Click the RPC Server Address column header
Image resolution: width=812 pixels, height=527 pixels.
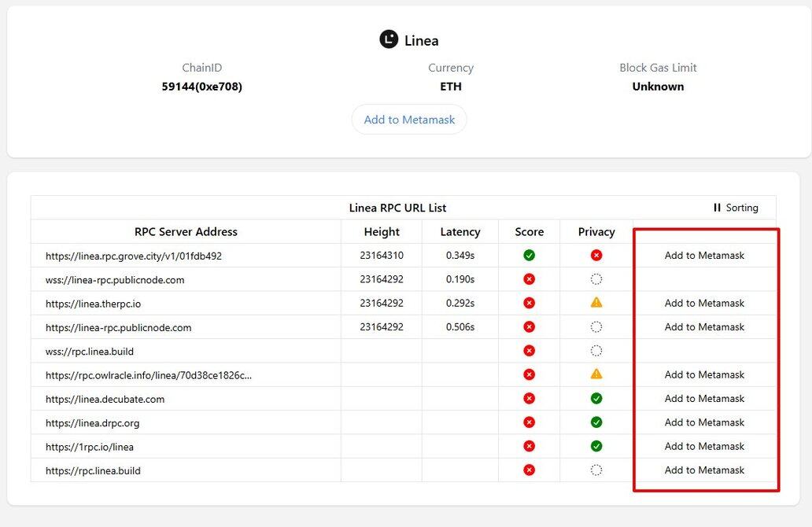pos(186,231)
